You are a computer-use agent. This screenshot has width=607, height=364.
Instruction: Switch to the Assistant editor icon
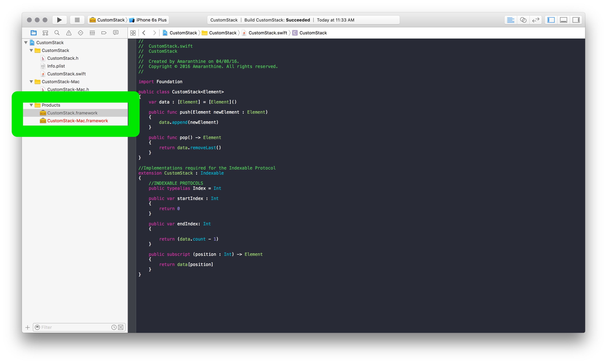point(523,20)
